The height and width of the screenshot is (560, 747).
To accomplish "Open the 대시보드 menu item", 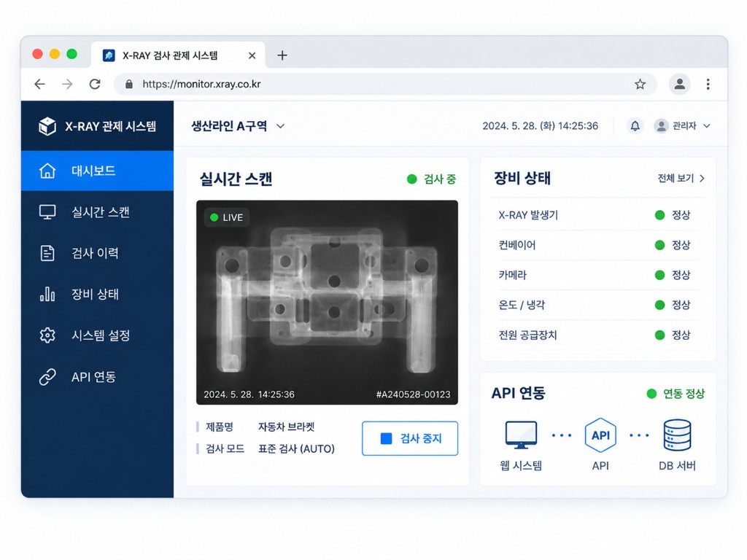I will tap(97, 171).
